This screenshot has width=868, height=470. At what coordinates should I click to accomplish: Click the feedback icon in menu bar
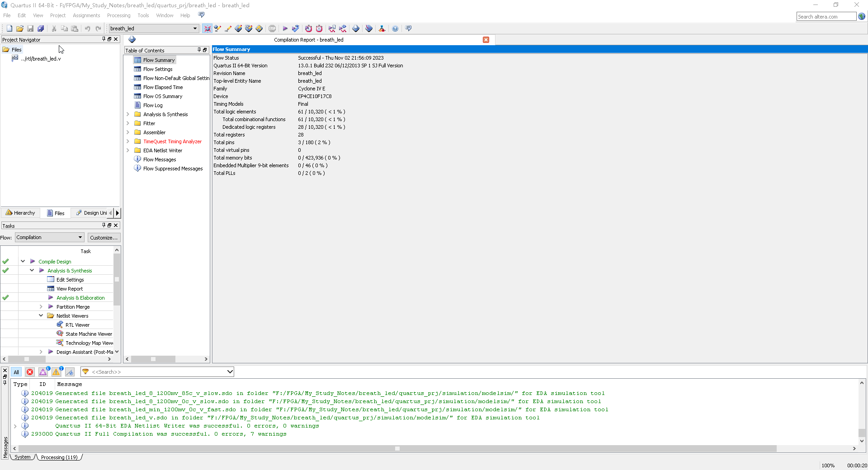(202, 15)
